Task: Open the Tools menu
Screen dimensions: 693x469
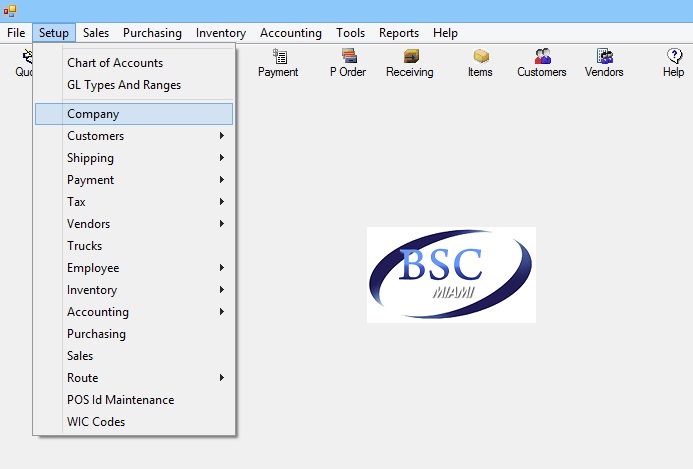Action: [350, 33]
